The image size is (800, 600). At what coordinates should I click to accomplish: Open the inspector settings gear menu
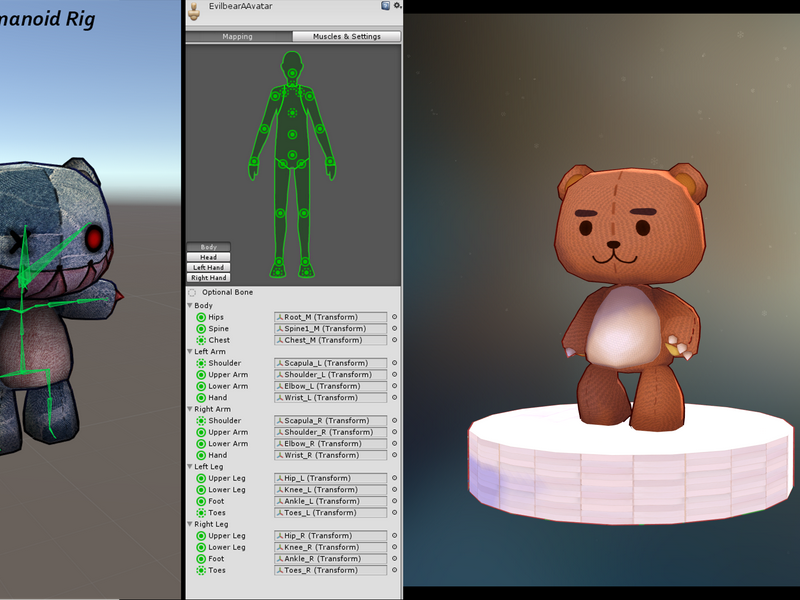pyautogui.click(x=397, y=6)
